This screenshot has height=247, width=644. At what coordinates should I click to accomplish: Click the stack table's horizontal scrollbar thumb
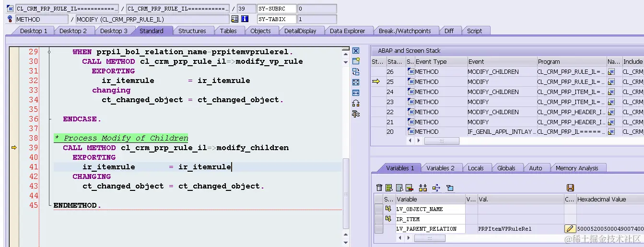coord(442,141)
